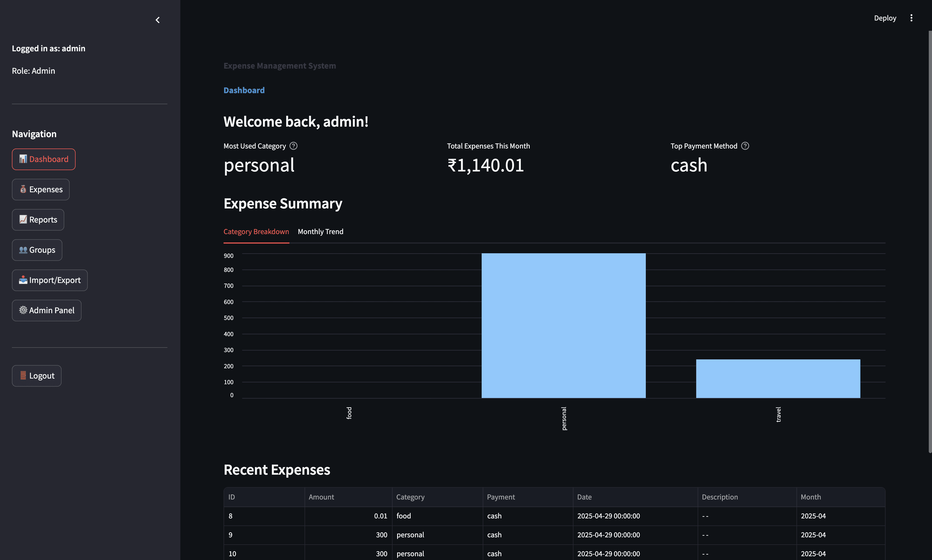This screenshot has width=932, height=560.
Task: Click the personal most used category value
Action: coord(259,166)
